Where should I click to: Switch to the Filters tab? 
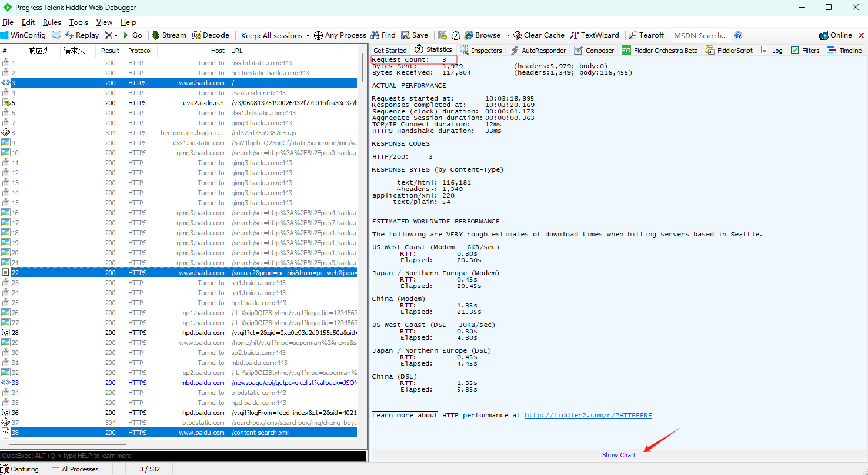pos(805,51)
